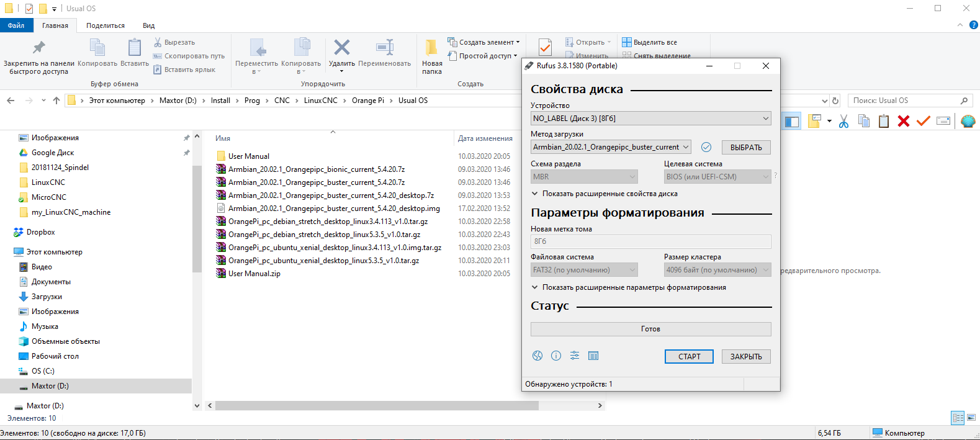This screenshot has height=440, width=980.
Task: Click the ribbon Delete (Удалить) icon
Action: pos(342,47)
